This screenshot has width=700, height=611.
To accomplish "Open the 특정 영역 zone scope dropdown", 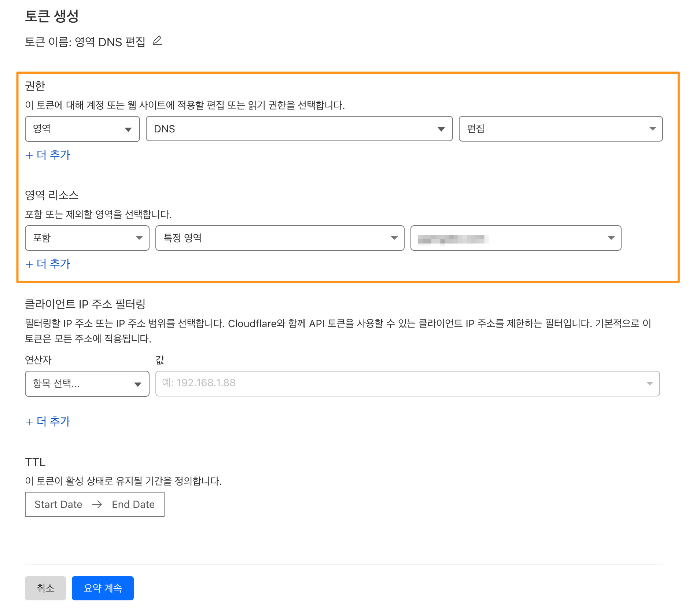I will click(280, 238).
